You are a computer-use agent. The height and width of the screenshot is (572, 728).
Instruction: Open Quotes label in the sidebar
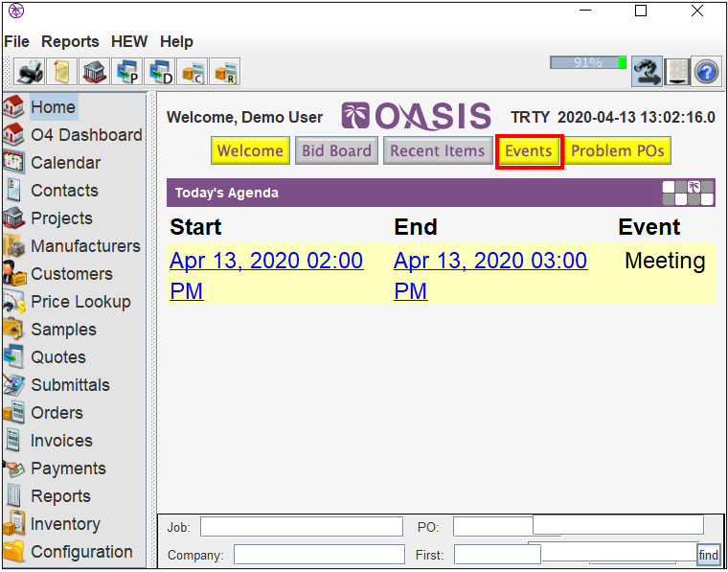(x=58, y=357)
